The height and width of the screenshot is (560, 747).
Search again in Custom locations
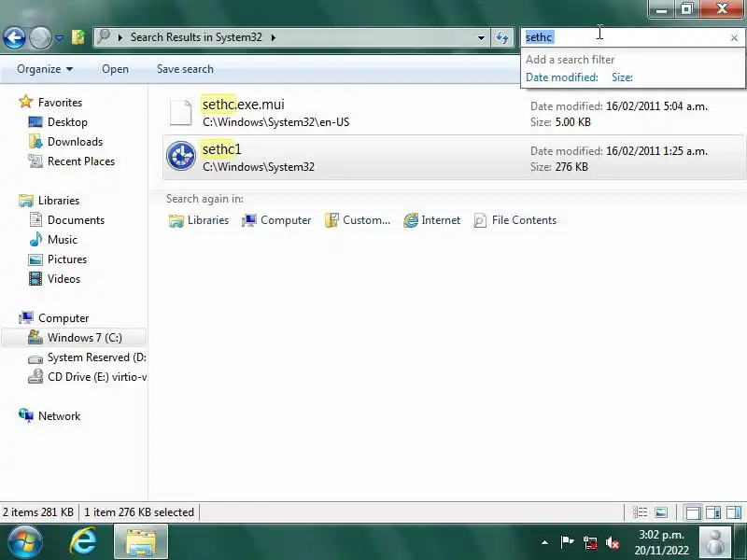click(x=358, y=220)
